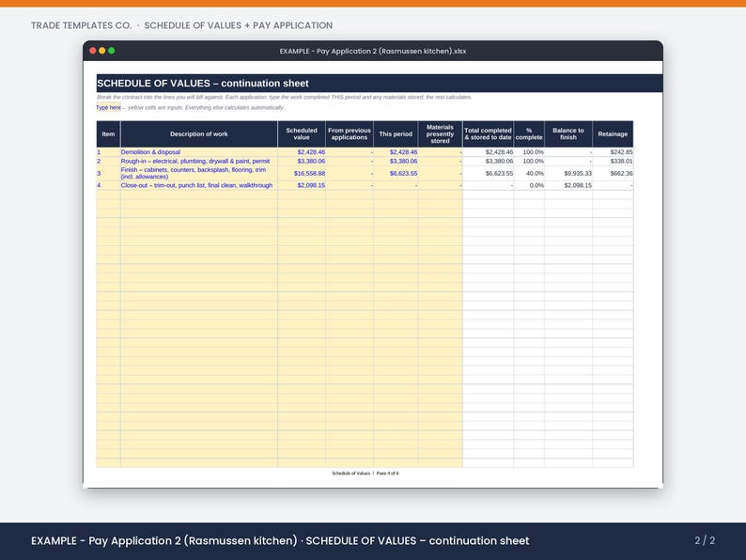Click item number 4 cell
This screenshot has height=560, width=746.
(x=108, y=185)
